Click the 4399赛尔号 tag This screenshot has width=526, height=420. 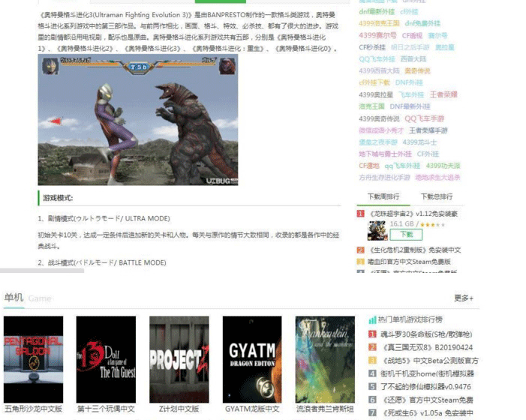pos(377,35)
